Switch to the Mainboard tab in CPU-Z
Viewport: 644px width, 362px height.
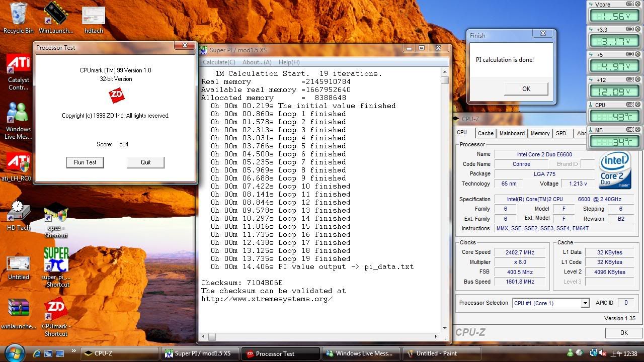(x=512, y=133)
